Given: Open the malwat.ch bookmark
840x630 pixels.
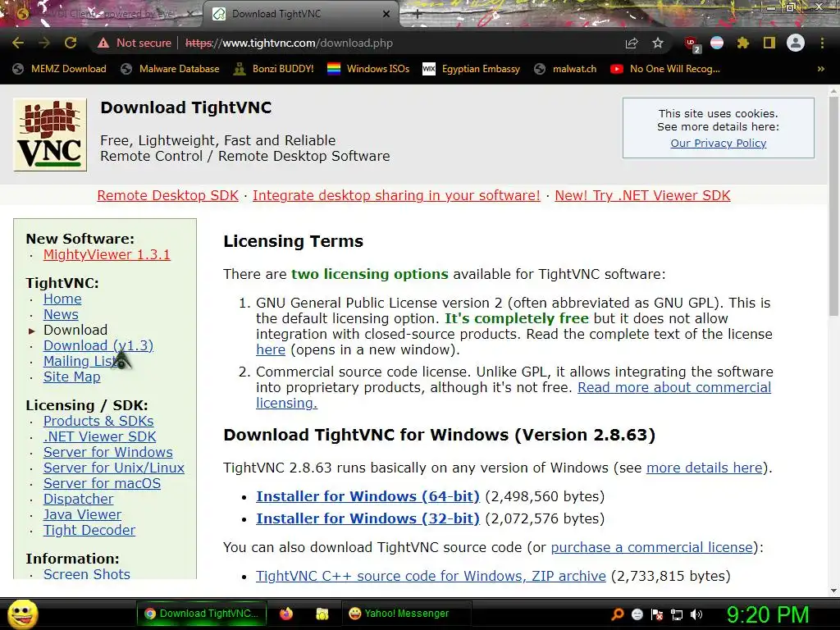Looking at the screenshot, I should click(x=565, y=69).
